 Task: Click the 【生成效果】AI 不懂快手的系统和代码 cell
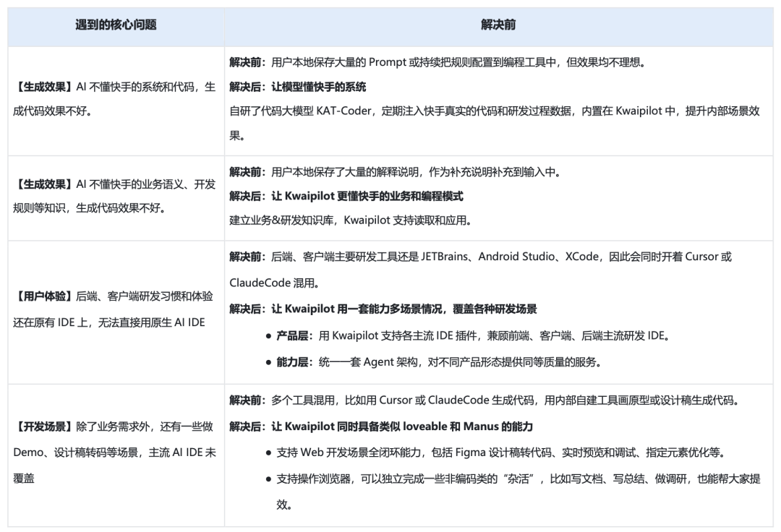coord(114,85)
